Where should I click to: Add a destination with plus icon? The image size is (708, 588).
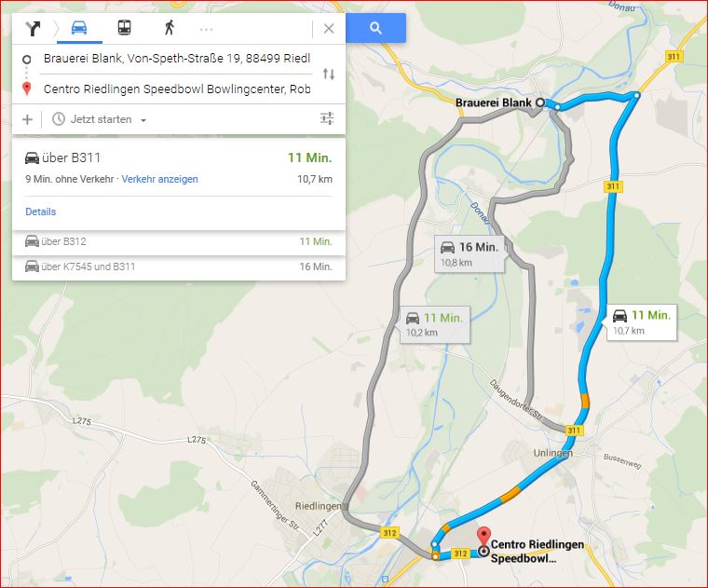28,119
